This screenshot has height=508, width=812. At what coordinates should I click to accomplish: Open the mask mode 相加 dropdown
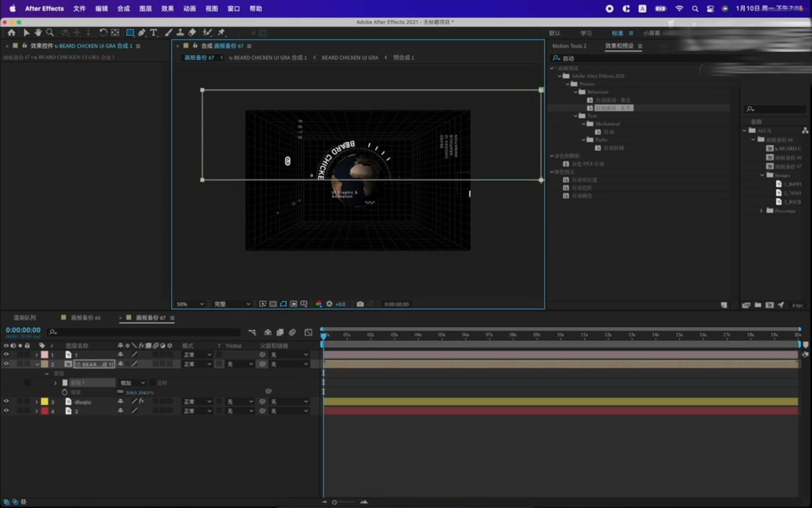click(132, 382)
